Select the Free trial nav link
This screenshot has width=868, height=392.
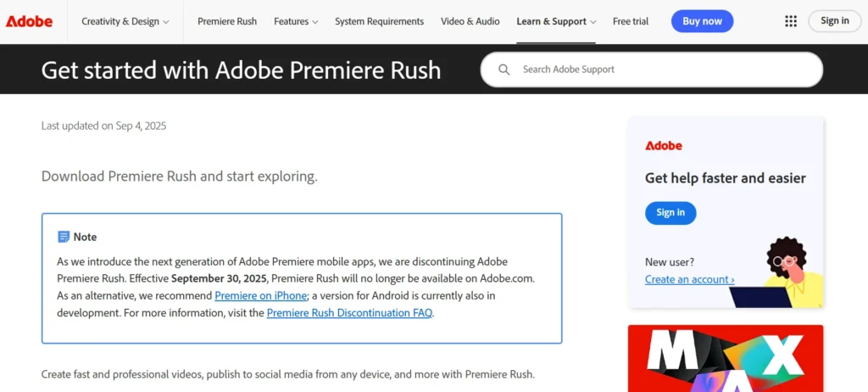(x=631, y=21)
